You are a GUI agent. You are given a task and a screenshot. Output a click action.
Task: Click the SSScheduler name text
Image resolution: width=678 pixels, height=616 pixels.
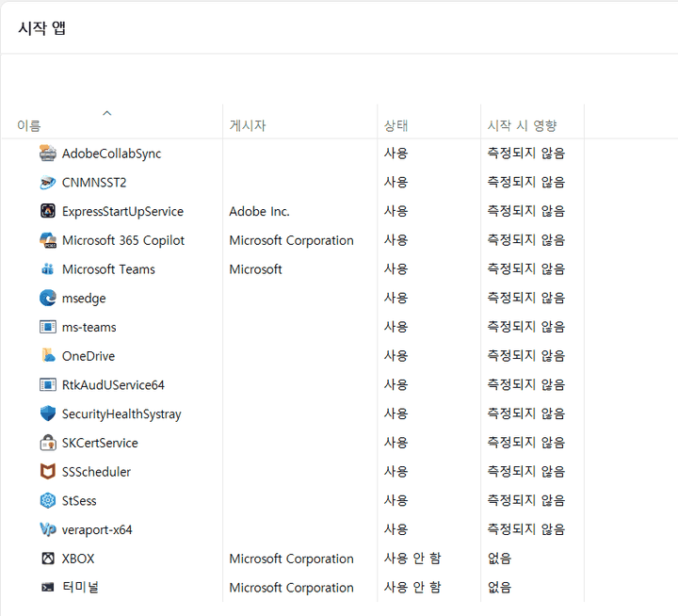click(96, 472)
